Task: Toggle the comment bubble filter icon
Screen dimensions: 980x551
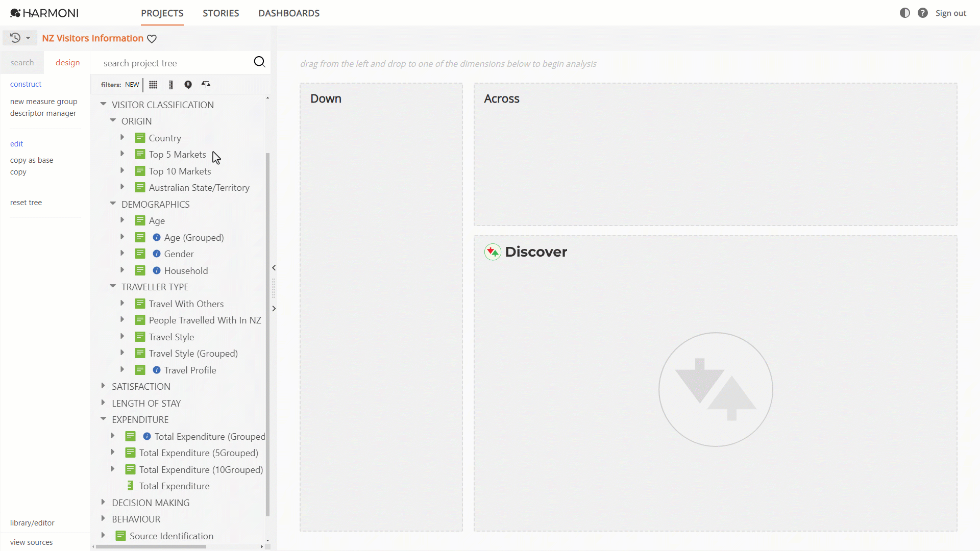Action: (188, 85)
